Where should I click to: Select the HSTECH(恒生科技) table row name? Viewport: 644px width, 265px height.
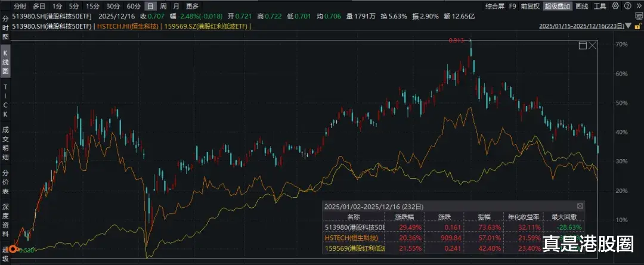click(x=352, y=238)
